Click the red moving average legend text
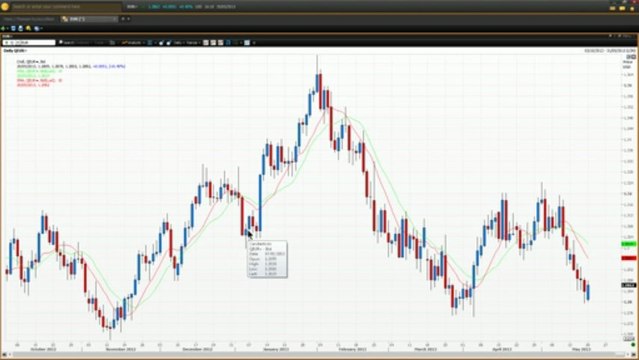 (40, 83)
